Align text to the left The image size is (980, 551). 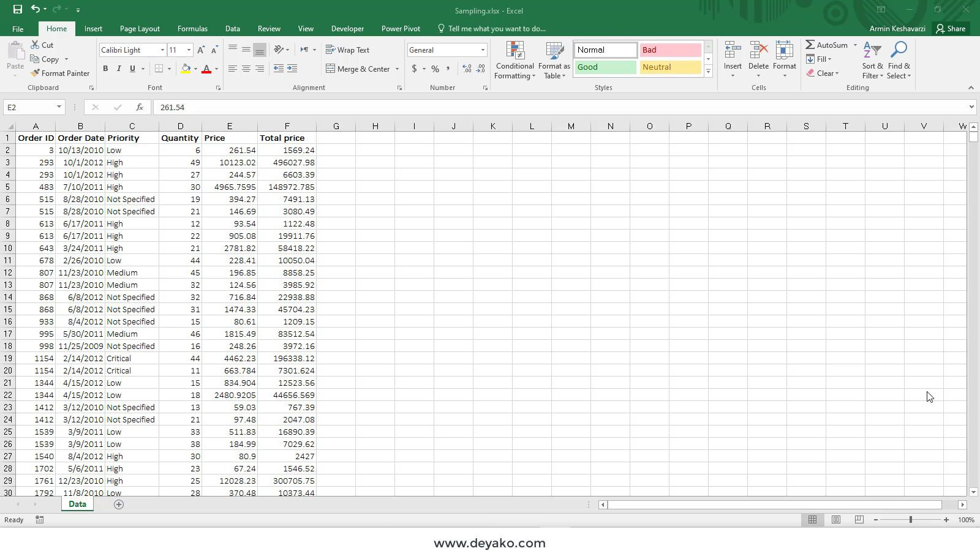coord(233,69)
